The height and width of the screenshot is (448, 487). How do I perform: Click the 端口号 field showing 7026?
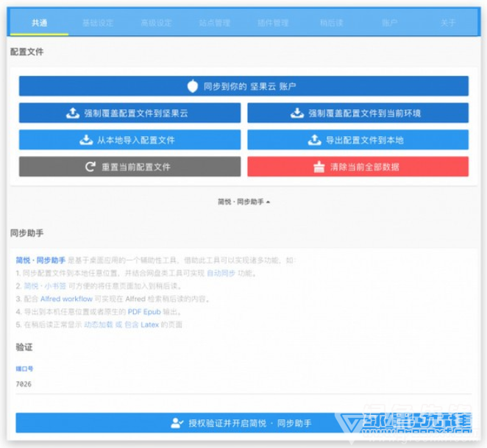click(243, 384)
